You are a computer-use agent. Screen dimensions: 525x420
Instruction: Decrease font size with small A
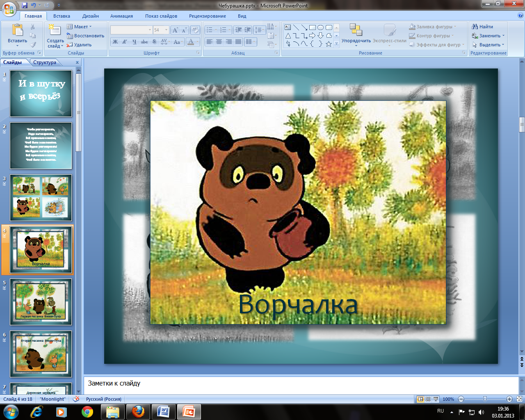click(184, 30)
